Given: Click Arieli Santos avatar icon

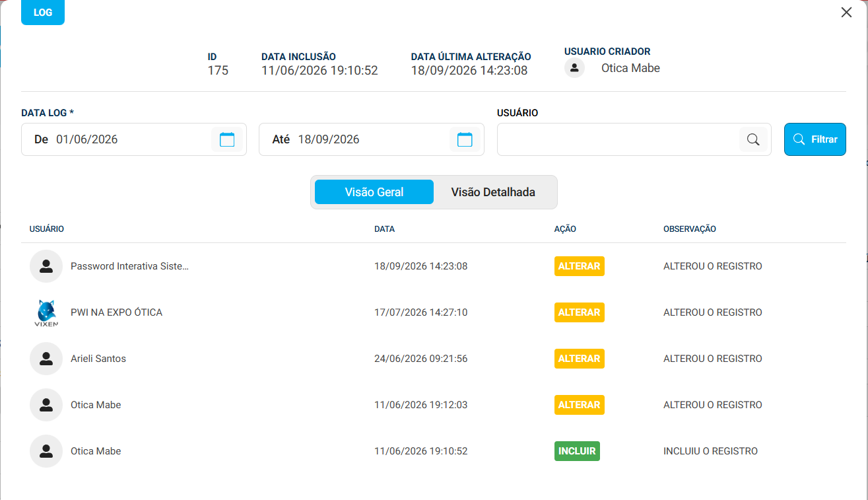Looking at the screenshot, I should (x=46, y=359).
